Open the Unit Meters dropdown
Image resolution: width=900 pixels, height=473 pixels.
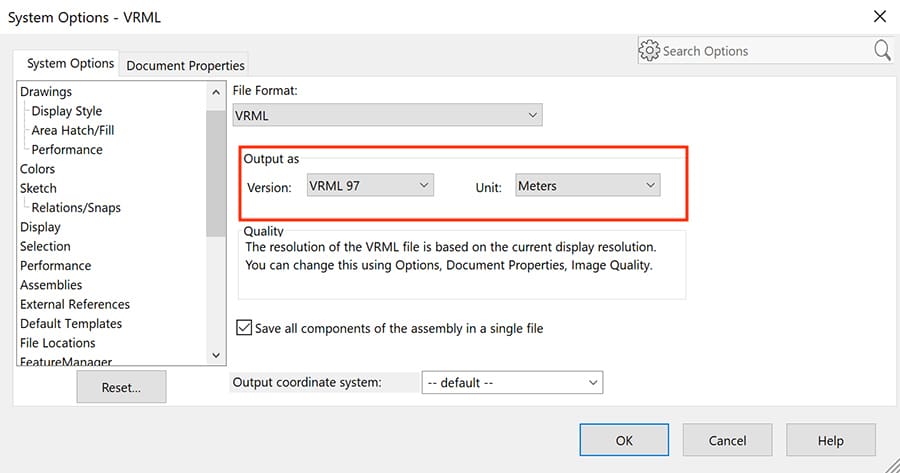(588, 185)
